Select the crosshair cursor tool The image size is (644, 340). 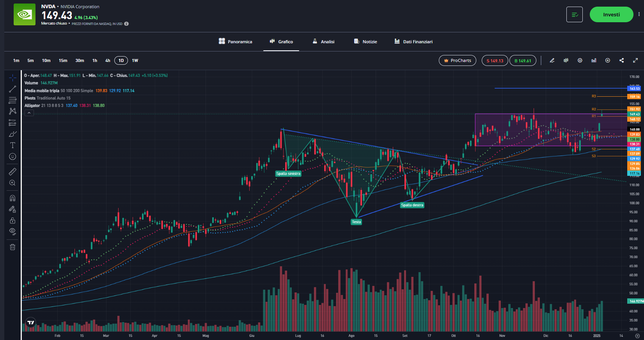[12, 78]
